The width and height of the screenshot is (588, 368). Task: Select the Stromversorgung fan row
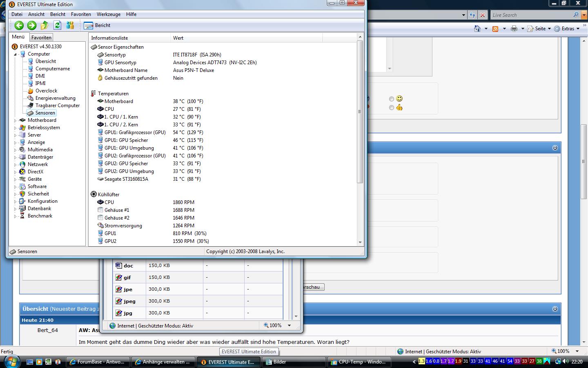[x=223, y=226]
